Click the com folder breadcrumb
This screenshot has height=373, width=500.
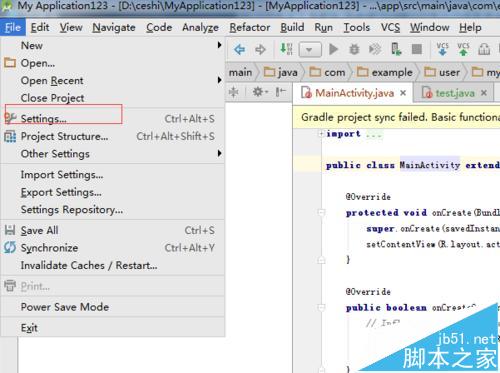coord(327,72)
